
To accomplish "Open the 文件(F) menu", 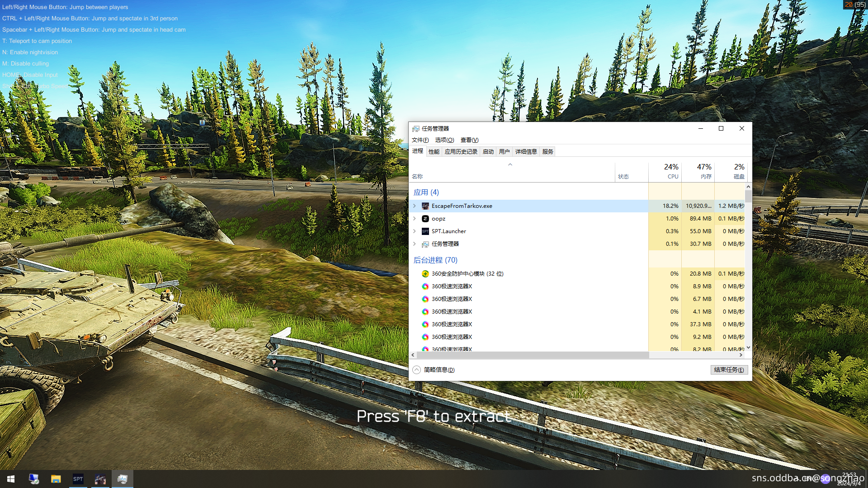I will click(420, 140).
